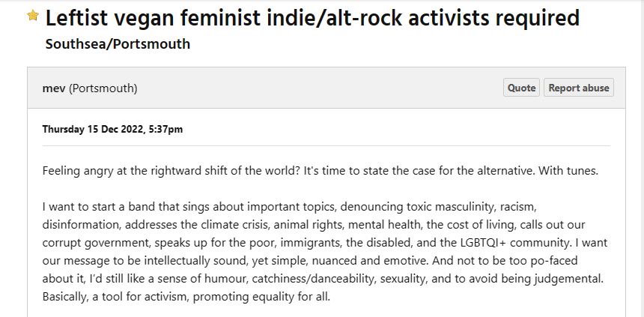Click the (Portsmouth) label next to mev
This screenshot has height=317, width=644.
click(103, 88)
